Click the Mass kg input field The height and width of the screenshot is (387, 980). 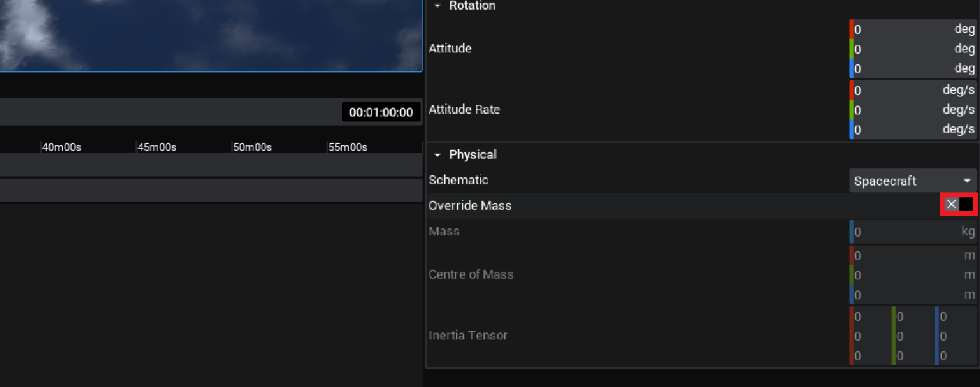click(912, 232)
